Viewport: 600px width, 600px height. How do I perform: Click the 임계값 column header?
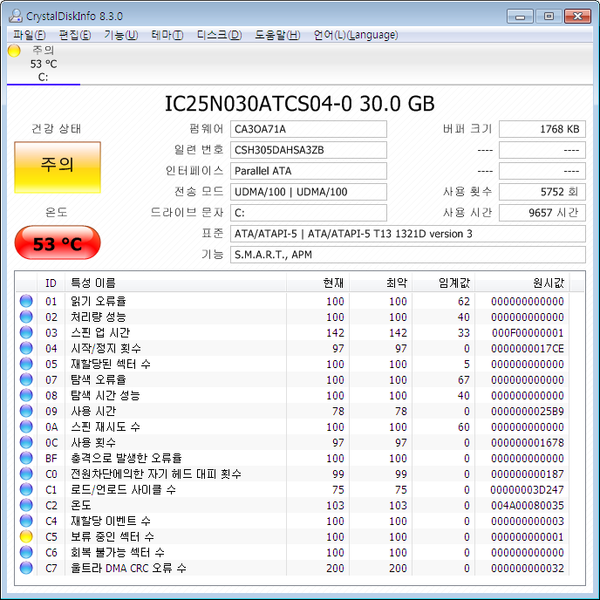[x=443, y=283]
